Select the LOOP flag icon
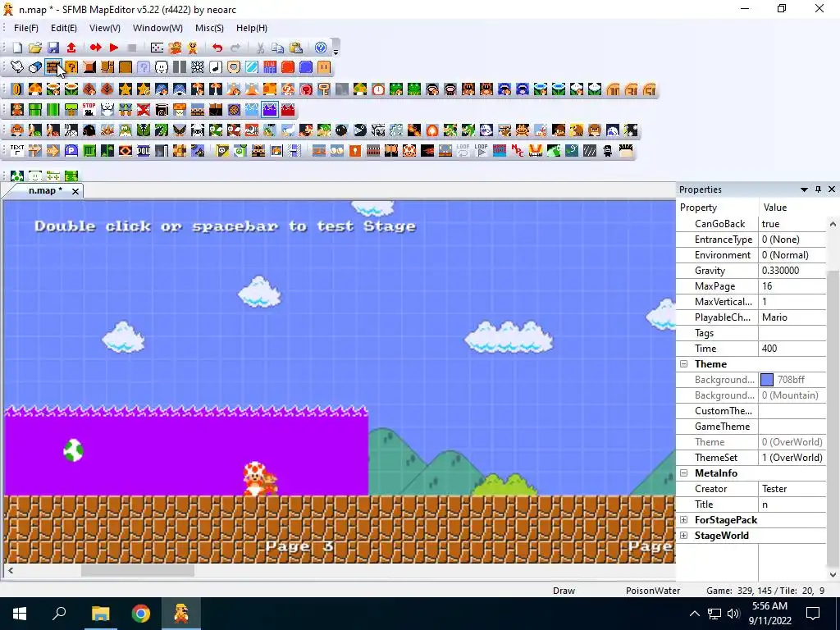Image resolution: width=840 pixels, height=630 pixels. point(481,151)
